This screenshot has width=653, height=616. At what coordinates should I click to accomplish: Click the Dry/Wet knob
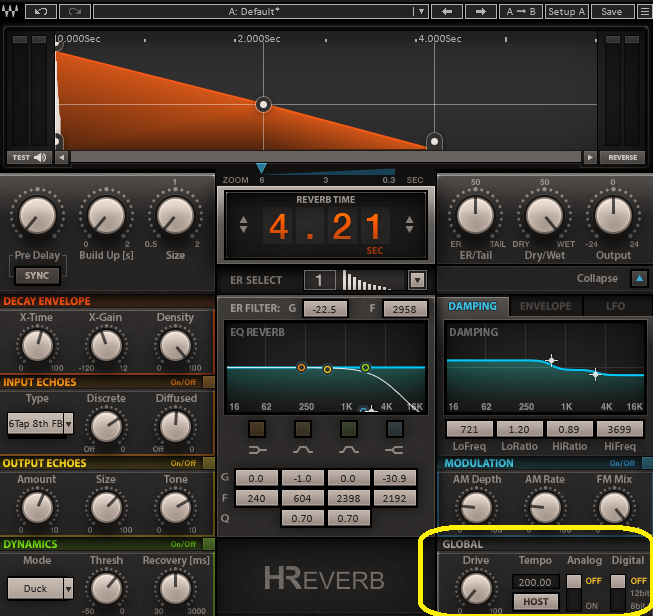point(544,215)
